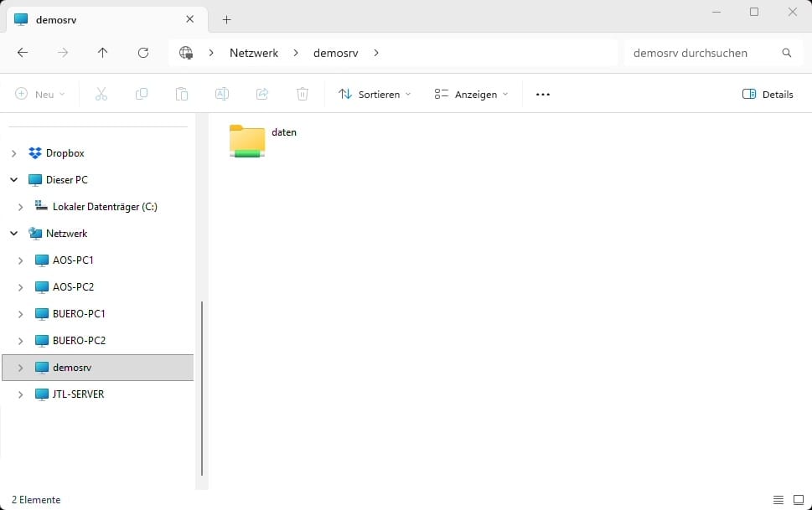Click chevron between Netzwerk and demosrv
The width and height of the screenshot is (812, 510).
point(296,53)
